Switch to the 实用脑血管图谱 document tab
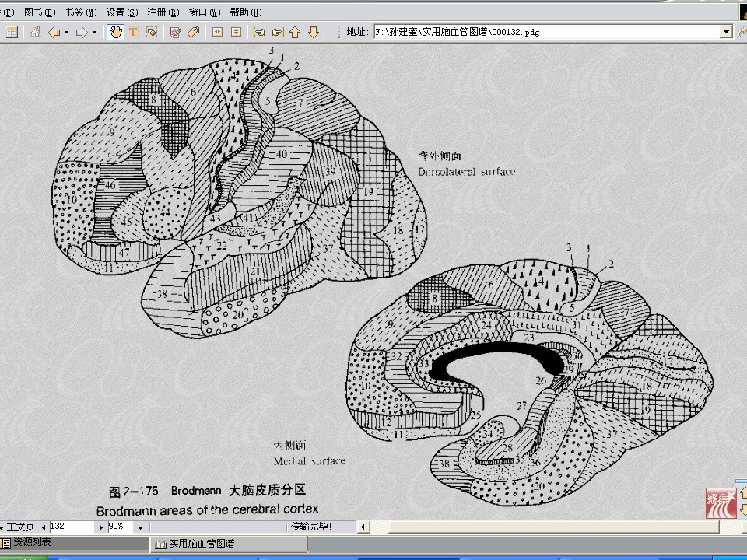747x560 pixels. 195,544
